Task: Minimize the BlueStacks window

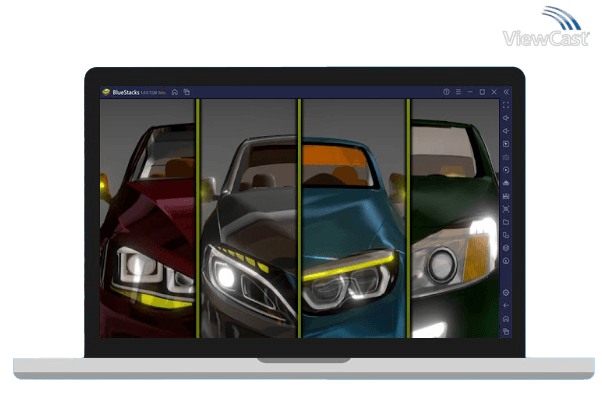Action: pos(470,92)
